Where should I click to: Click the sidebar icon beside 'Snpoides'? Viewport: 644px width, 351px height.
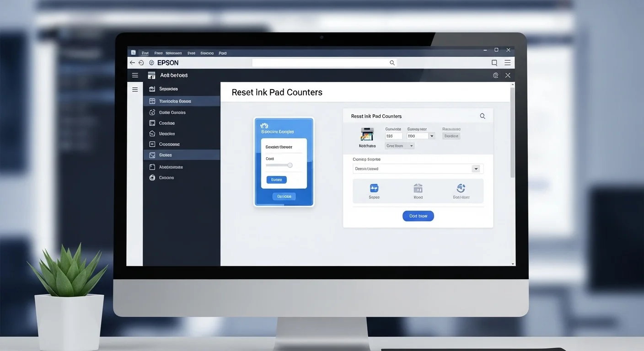[152, 89]
